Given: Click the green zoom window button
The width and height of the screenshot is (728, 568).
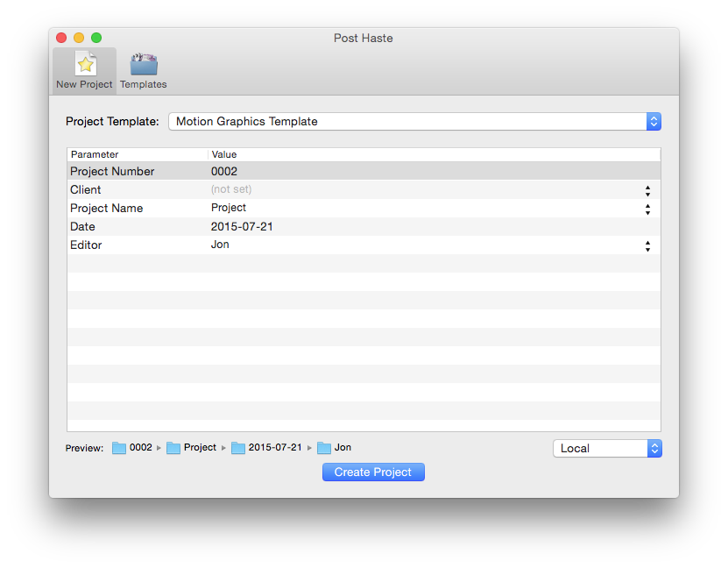Looking at the screenshot, I should (x=96, y=38).
